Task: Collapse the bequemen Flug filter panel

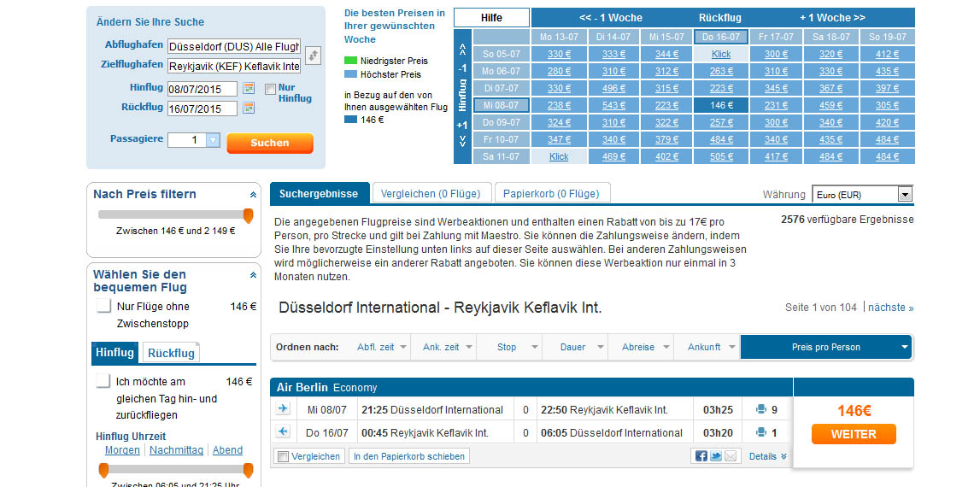Action: click(x=253, y=274)
